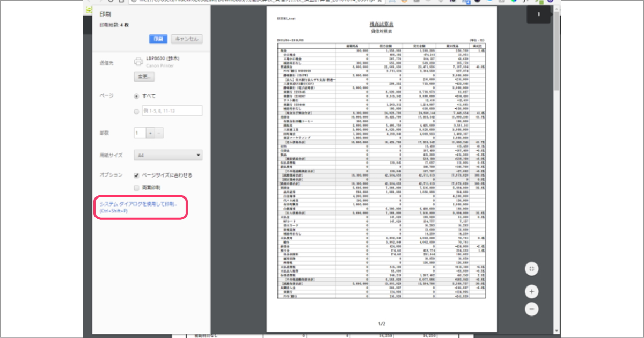The image size is (644, 338).
Task: Click the キャンセル button
Action: click(187, 39)
